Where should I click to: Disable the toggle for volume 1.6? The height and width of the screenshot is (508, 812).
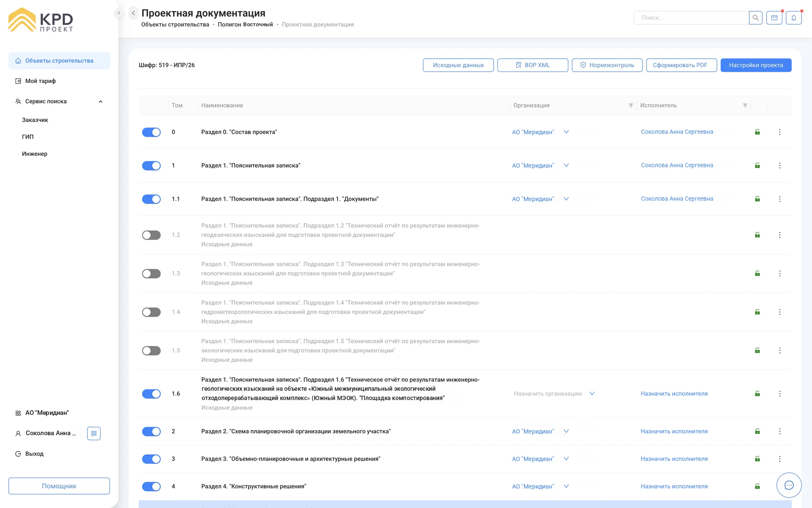coord(151,394)
